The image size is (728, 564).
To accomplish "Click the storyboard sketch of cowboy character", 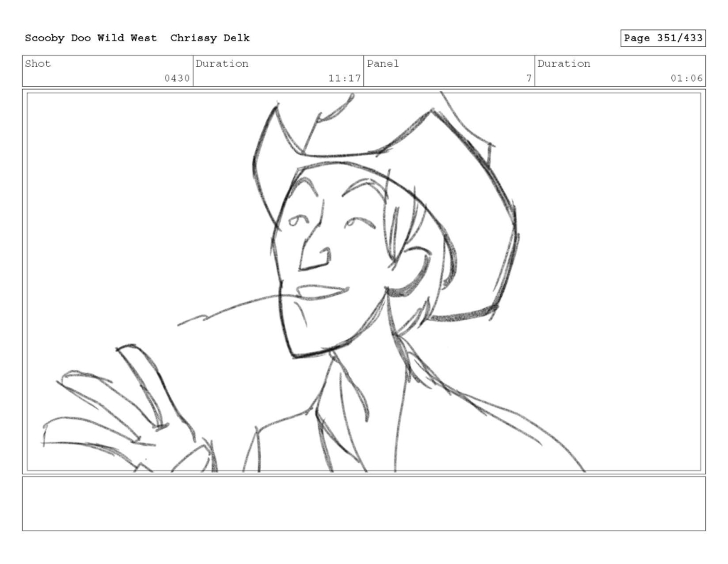I will (x=364, y=282).
